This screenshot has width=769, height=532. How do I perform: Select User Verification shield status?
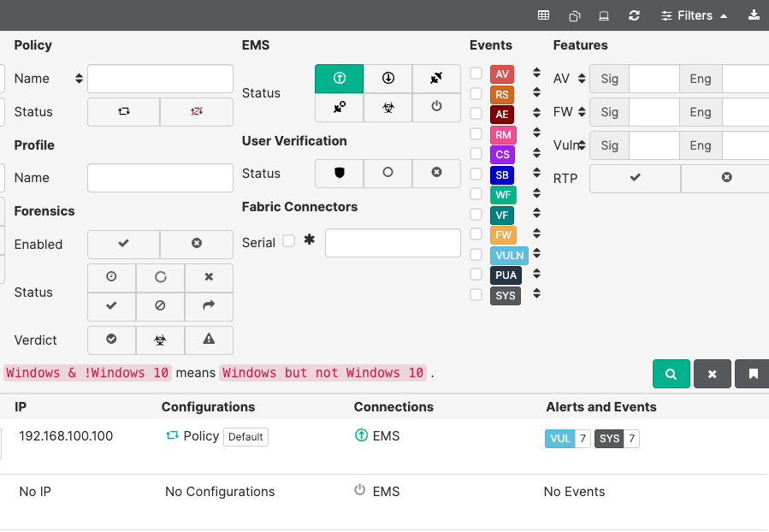pyautogui.click(x=340, y=173)
